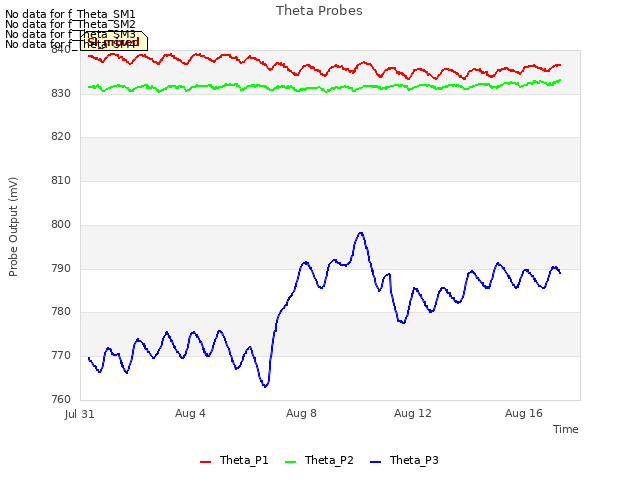Click the 830 y-axis tick label

tap(61, 93)
